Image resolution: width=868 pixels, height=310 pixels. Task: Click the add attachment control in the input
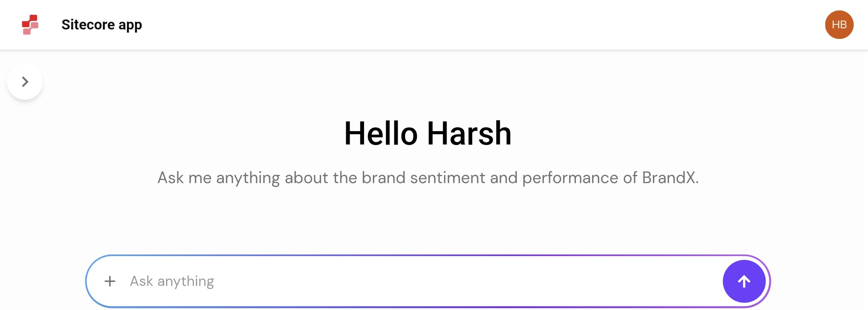tap(111, 281)
